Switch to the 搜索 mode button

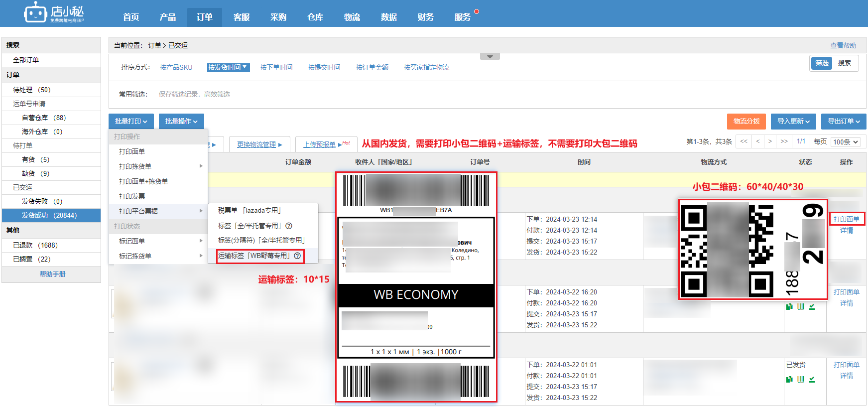click(x=845, y=63)
